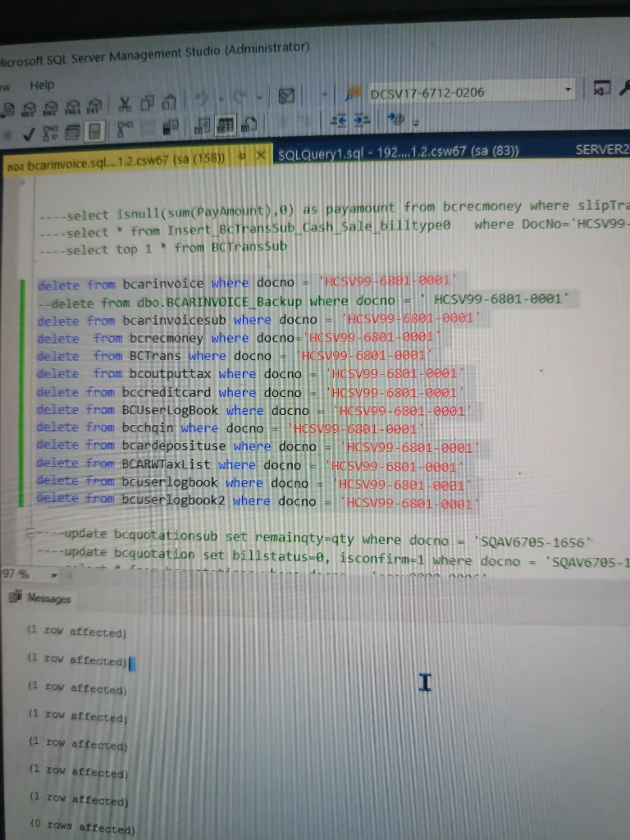
Task: Click the Decrease Indent icon
Action: (339, 120)
